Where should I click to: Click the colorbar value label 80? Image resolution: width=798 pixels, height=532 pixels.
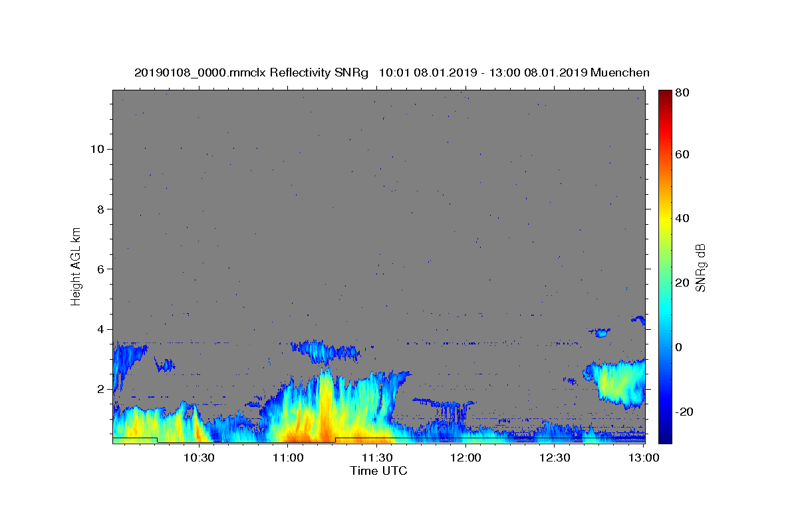[x=681, y=93]
